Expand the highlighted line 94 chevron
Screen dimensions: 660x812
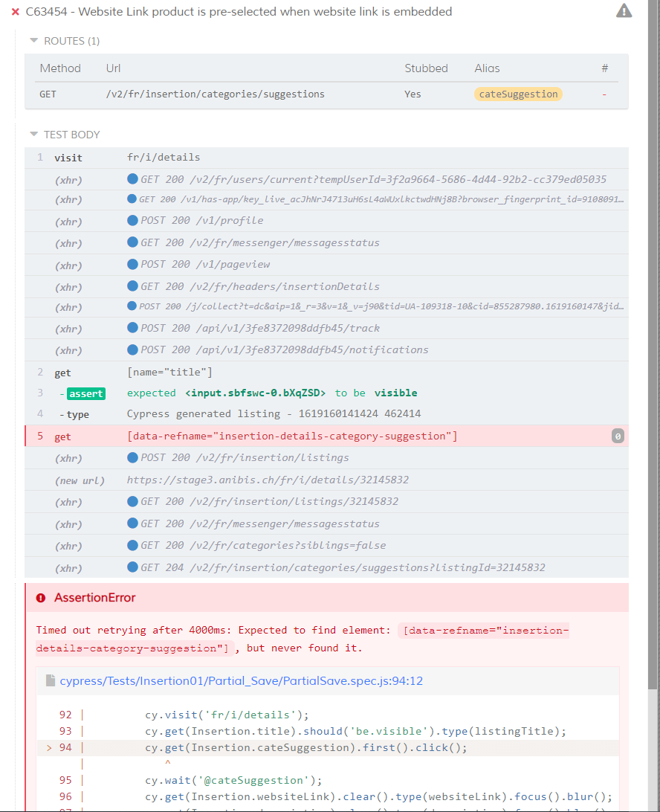[x=48, y=746]
